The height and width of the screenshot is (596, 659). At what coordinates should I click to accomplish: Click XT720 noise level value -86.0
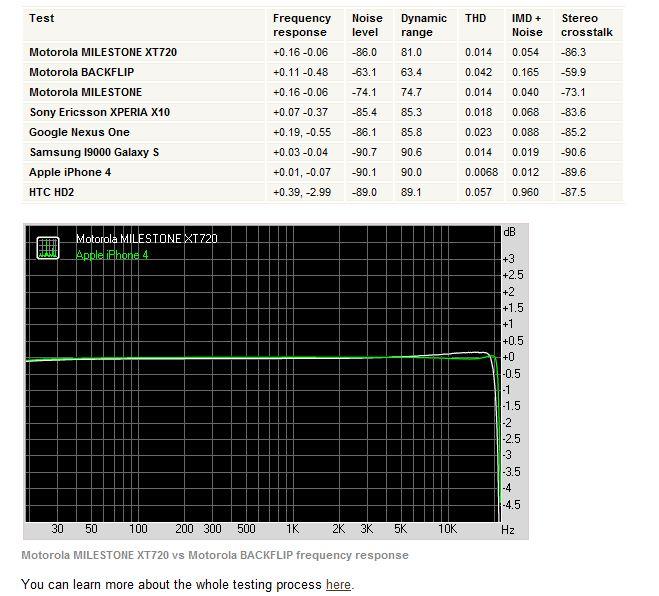364,52
